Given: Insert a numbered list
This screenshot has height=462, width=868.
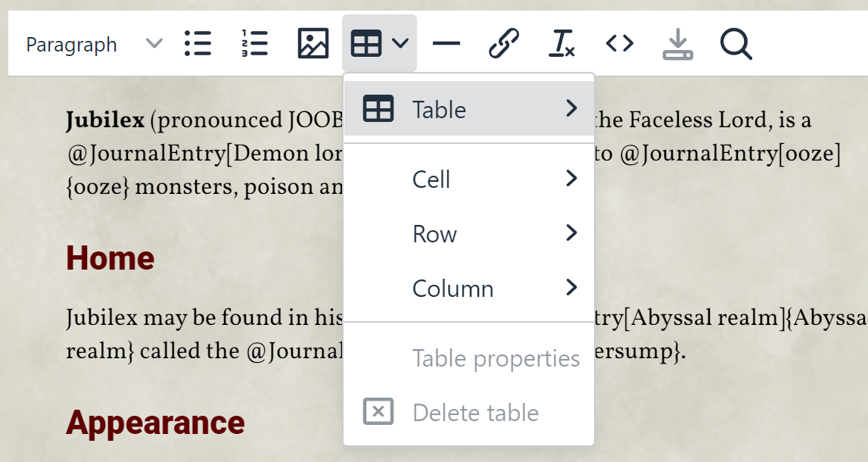Looking at the screenshot, I should click(x=254, y=43).
